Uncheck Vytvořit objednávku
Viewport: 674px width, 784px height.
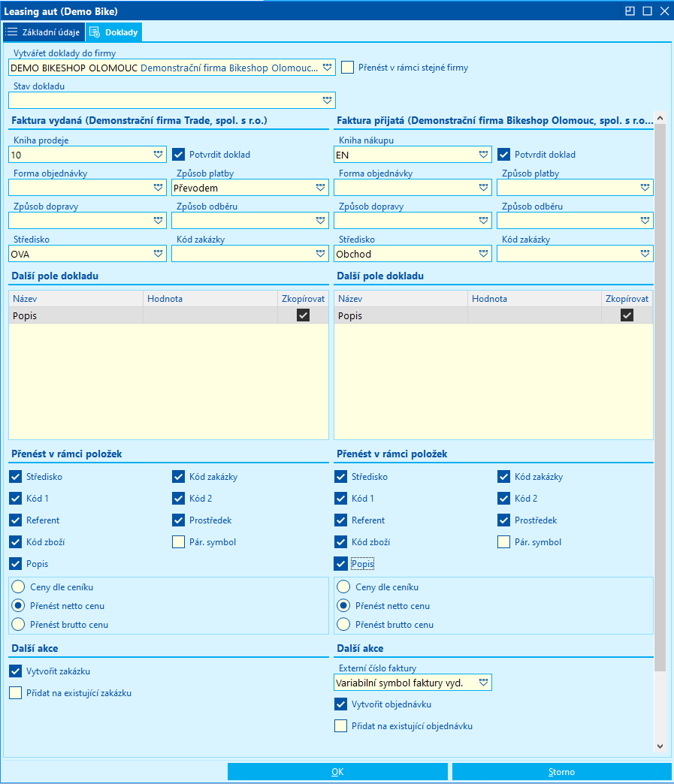(x=340, y=704)
